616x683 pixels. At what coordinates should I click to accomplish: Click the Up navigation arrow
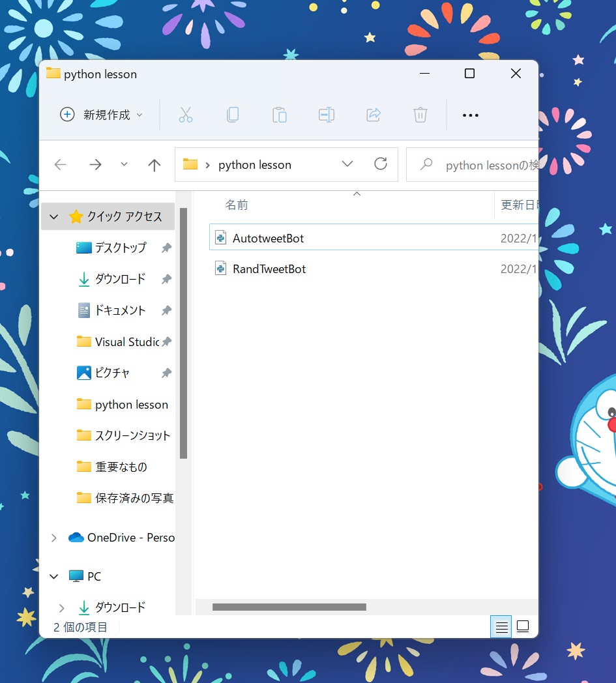coord(154,164)
